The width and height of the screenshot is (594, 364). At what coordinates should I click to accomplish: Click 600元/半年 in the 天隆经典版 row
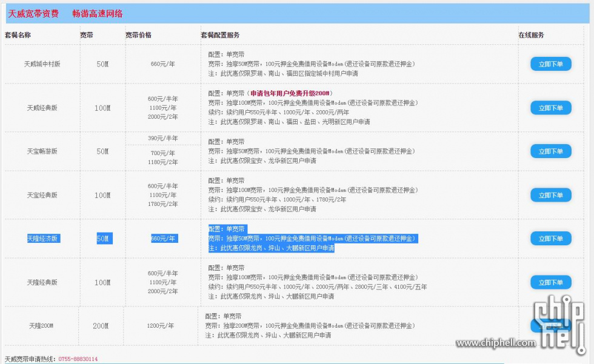[x=163, y=273]
